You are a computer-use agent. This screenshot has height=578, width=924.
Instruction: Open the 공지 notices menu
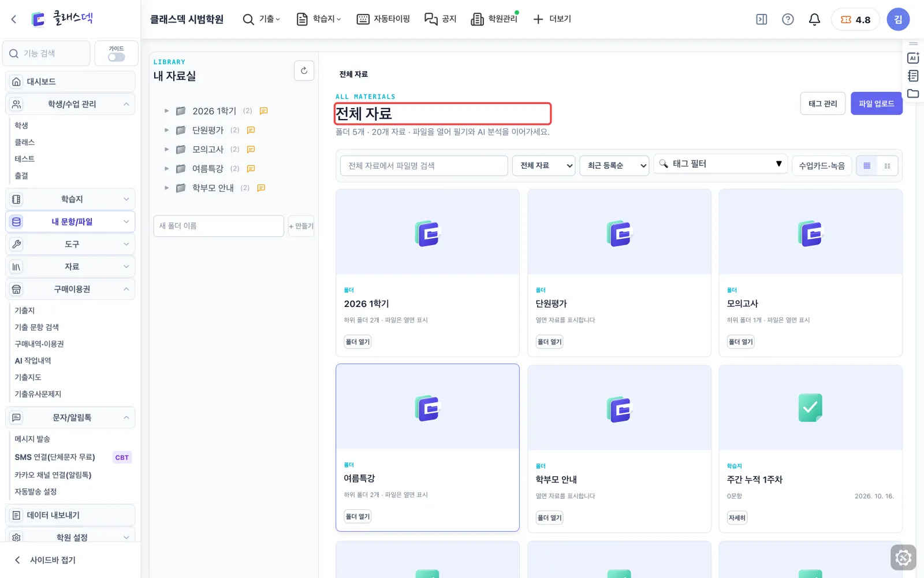click(441, 19)
